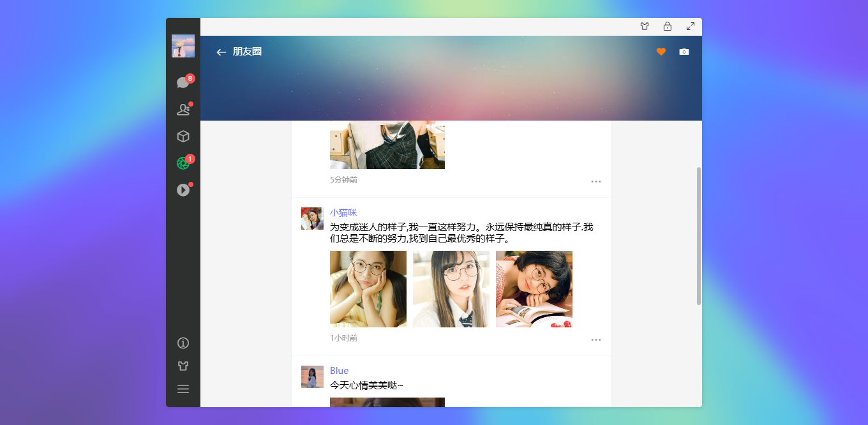Open the ellipsis menu on the 5分钟前 post

[596, 181]
